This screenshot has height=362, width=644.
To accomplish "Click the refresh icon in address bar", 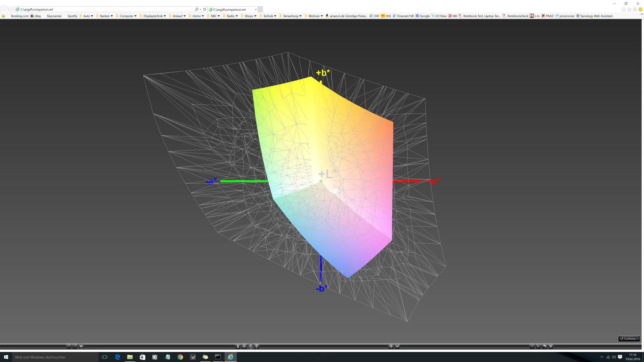I will click(x=205, y=9).
